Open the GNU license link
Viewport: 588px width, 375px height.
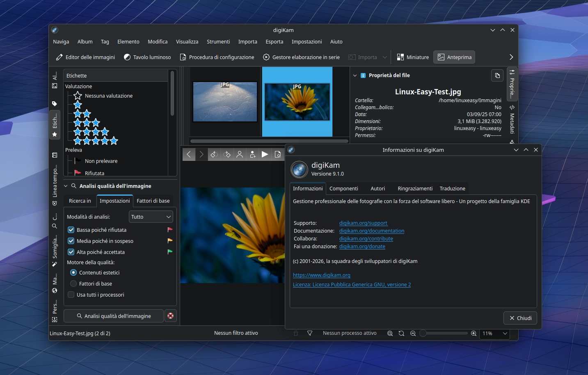click(352, 285)
